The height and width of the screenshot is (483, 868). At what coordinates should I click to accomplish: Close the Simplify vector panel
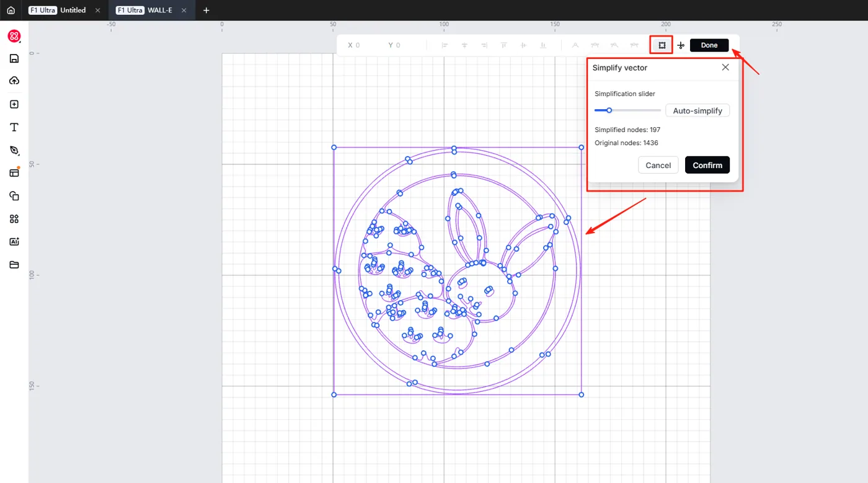(725, 67)
